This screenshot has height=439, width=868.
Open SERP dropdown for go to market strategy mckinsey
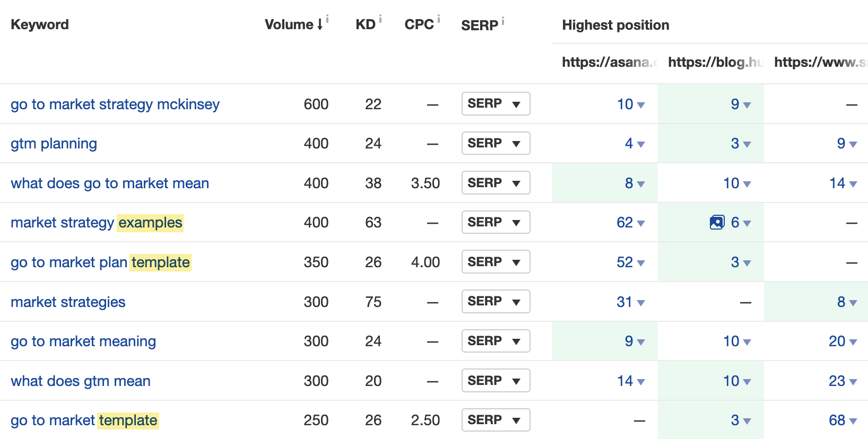click(496, 104)
